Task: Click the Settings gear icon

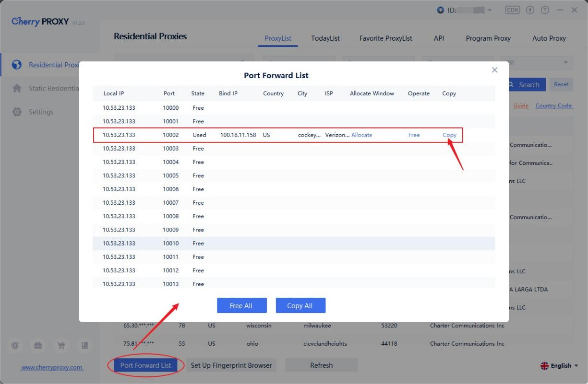Action: (x=17, y=112)
